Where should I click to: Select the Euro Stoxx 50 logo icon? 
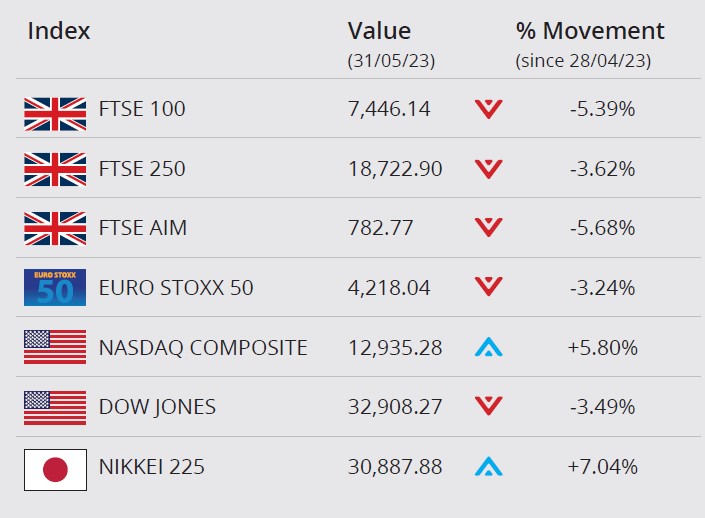tap(55, 288)
